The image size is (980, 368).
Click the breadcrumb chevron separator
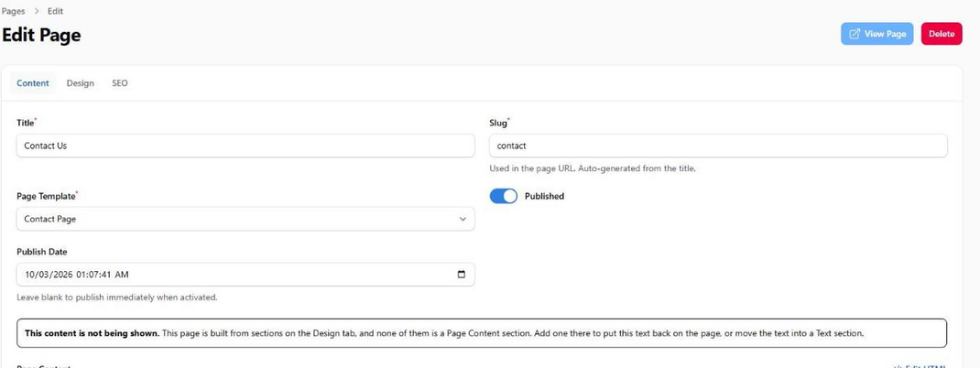click(x=37, y=11)
